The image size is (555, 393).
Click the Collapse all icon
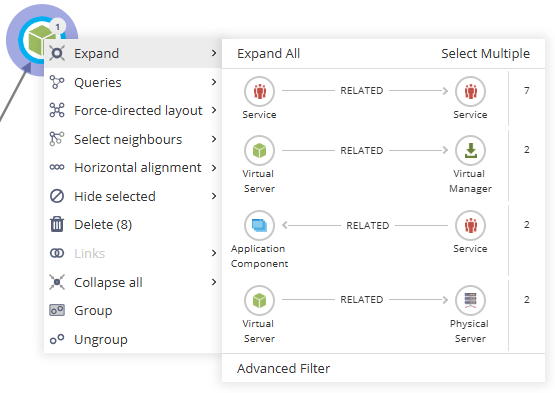coord(57,282)
